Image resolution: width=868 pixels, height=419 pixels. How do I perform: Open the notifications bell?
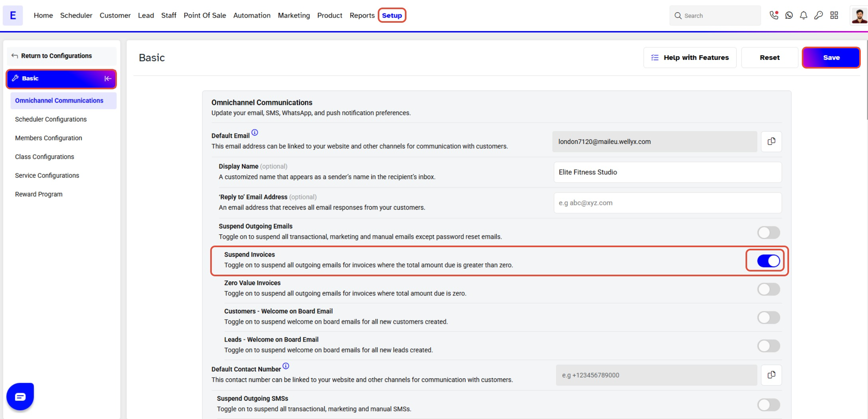[804, 15]
